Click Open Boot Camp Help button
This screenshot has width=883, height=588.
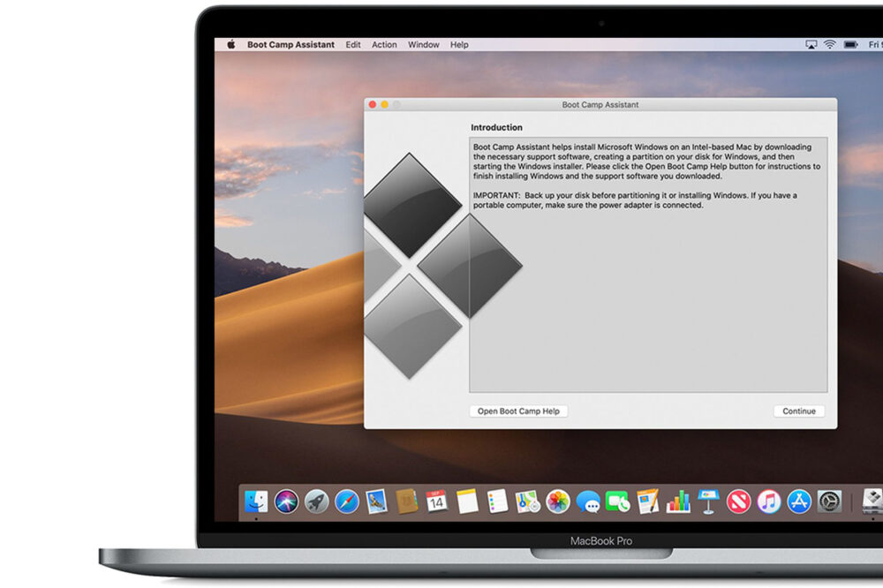[518, 411]
